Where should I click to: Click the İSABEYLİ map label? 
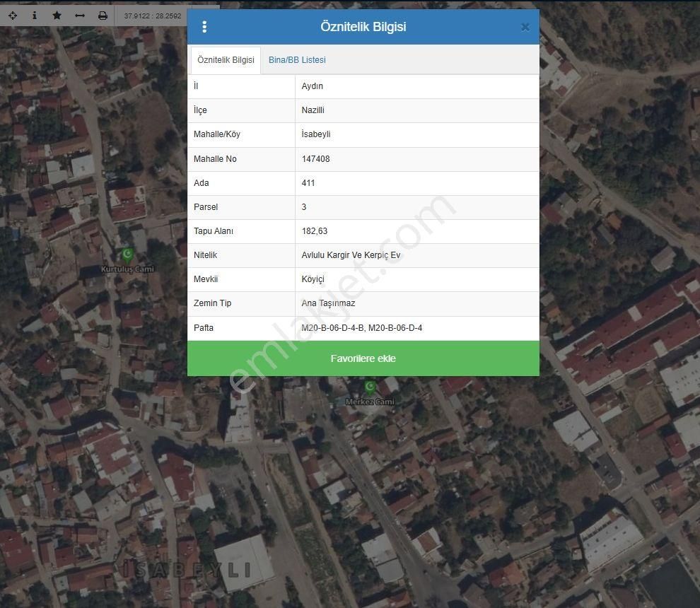187,570
